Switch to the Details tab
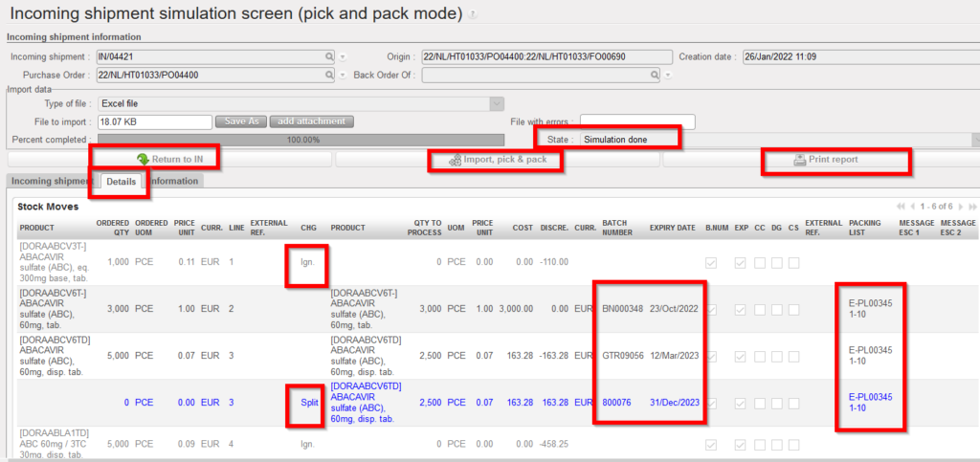Screen dimensions: 980x462 [122, 181]
